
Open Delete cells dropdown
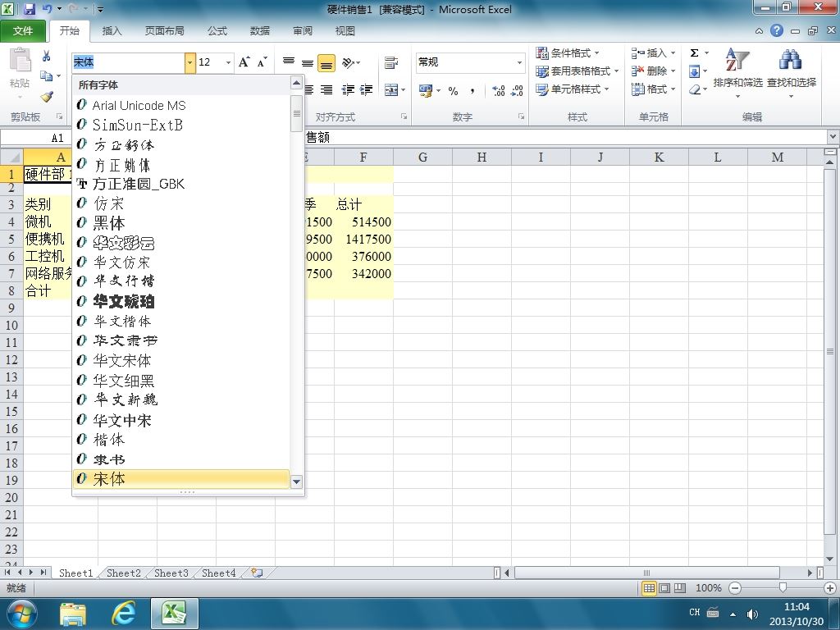(653, 71)
